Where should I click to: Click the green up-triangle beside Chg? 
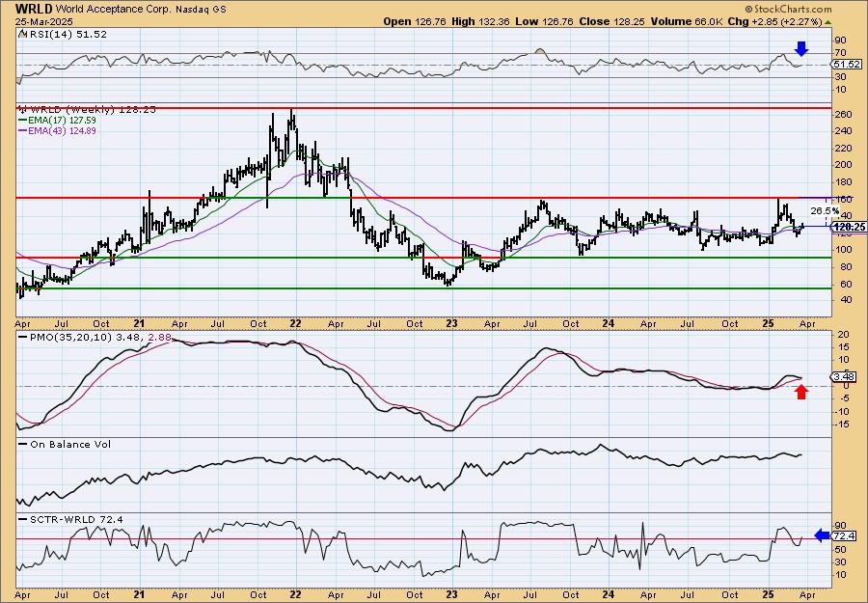point(828,21)
